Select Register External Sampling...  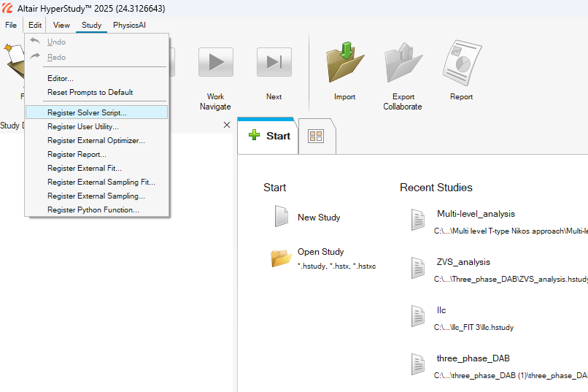point(97,196)
